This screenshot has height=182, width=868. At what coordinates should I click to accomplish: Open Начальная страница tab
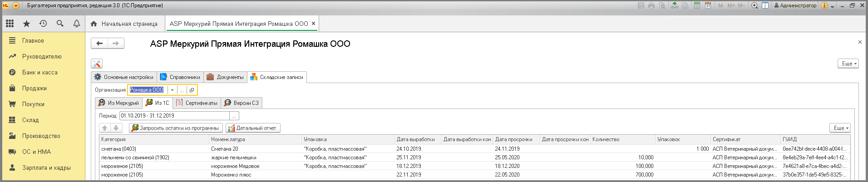tap(124, 24)
